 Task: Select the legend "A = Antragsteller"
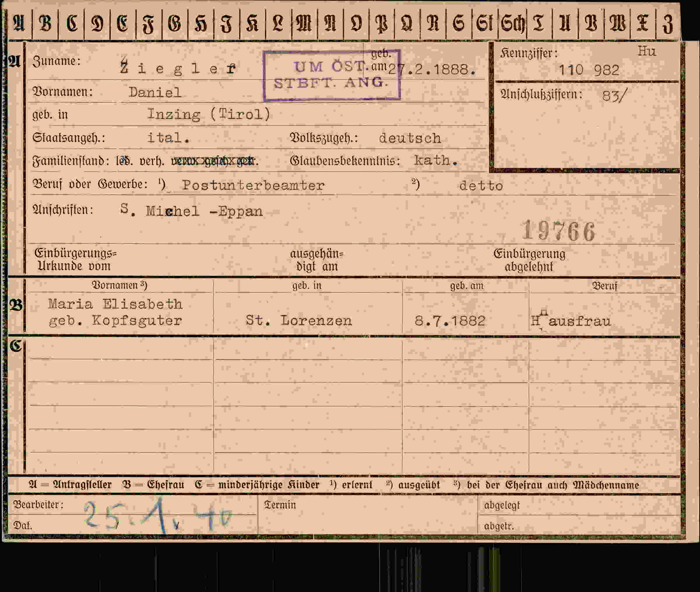click(x=70, y=485)
